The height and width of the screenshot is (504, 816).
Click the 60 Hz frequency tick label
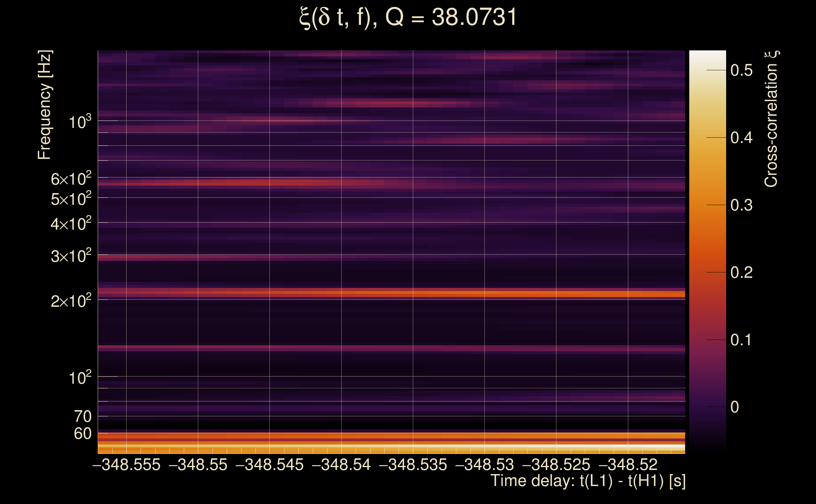coord(82,434)
